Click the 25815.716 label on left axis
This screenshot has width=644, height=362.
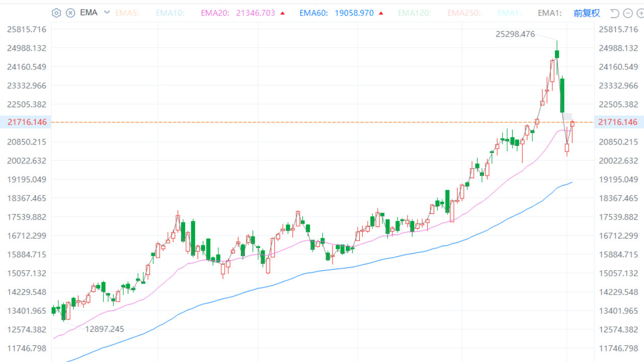coord(27,29)
